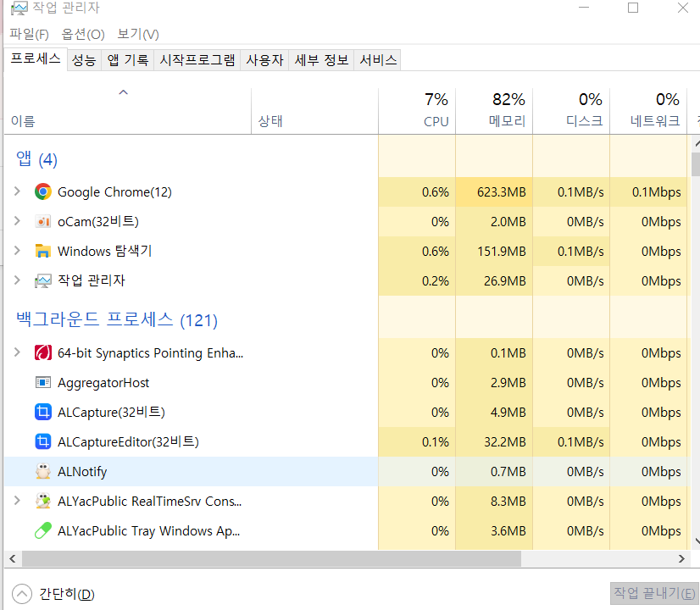
Task: Select the AggregatorHost process name
Action: (x=103, y=383)
